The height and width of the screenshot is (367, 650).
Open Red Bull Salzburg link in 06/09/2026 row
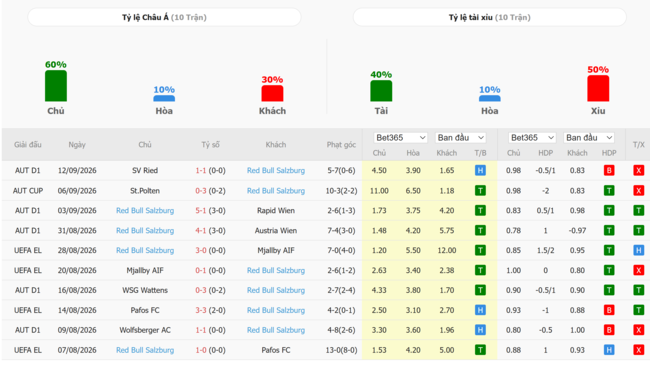click(x=276, y=191)
